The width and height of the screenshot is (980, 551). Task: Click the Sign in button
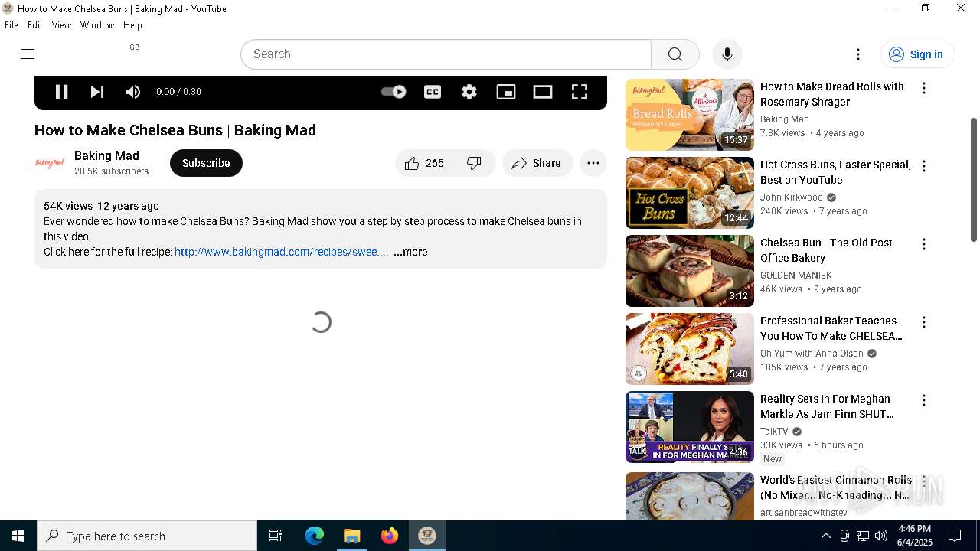pos(916,54)
